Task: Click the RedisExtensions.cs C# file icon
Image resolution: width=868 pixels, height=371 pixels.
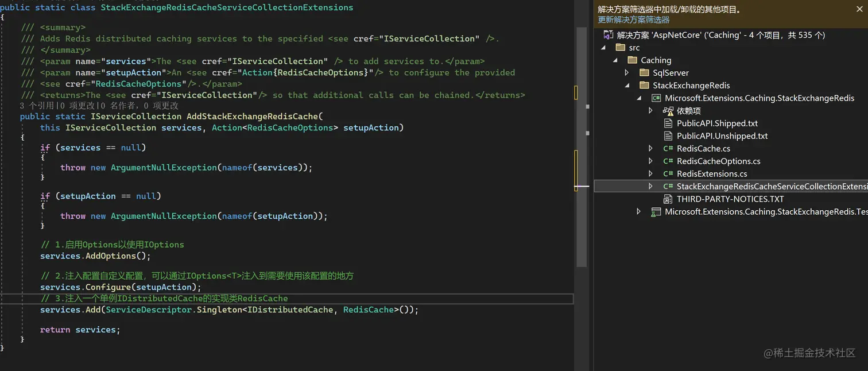Action: click(668, 174)
